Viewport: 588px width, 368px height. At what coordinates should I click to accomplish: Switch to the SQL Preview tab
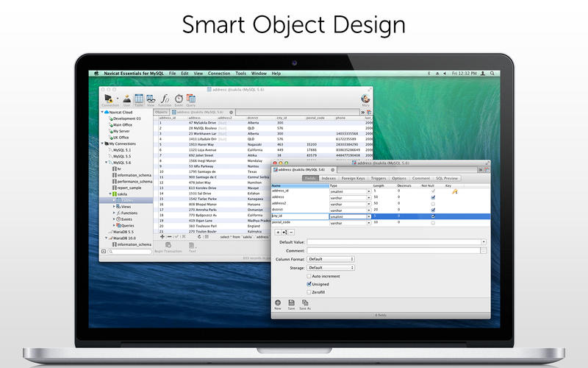[x=448, y=178]
